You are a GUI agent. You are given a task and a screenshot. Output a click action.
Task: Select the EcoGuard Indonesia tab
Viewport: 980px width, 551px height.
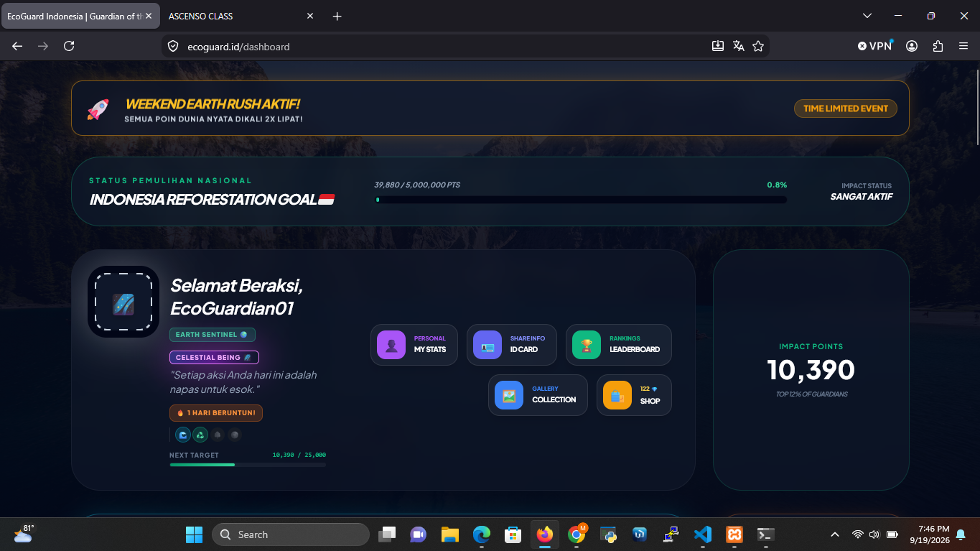tap(80, 16)
